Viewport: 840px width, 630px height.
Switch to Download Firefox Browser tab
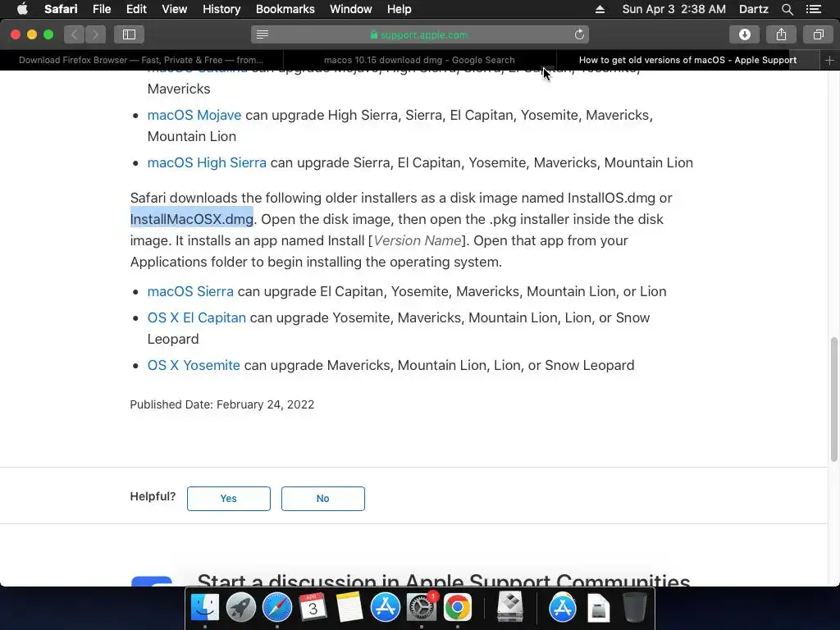(141, 60)
